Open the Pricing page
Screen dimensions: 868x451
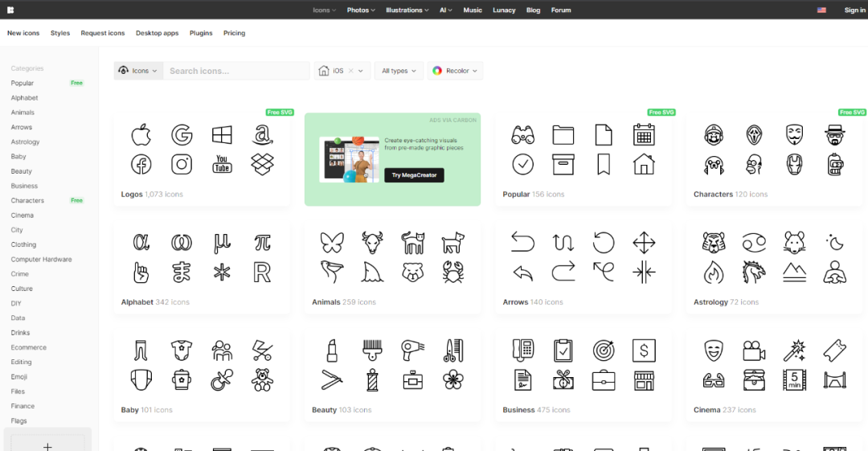click(x=234, y=33)
